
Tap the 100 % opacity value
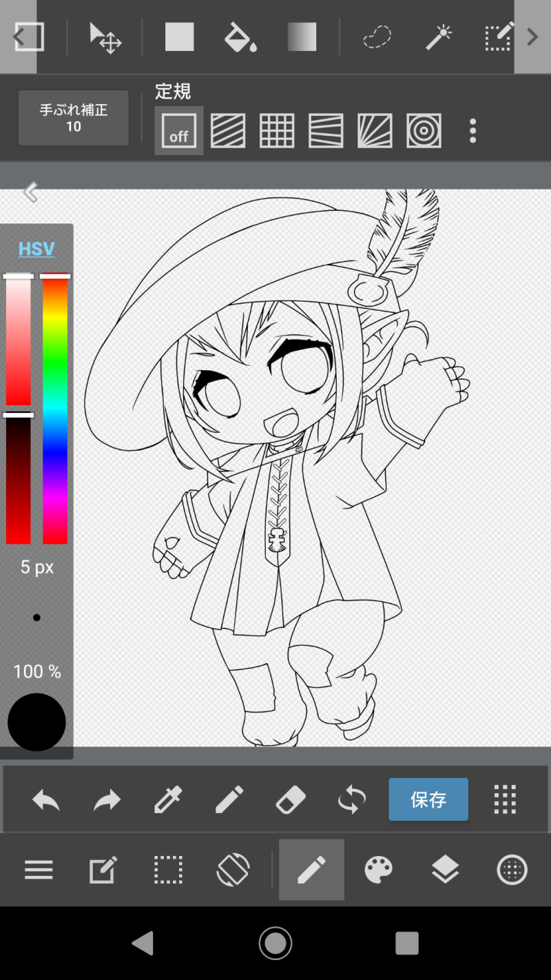pyautogui.click(x=37, y=671)
